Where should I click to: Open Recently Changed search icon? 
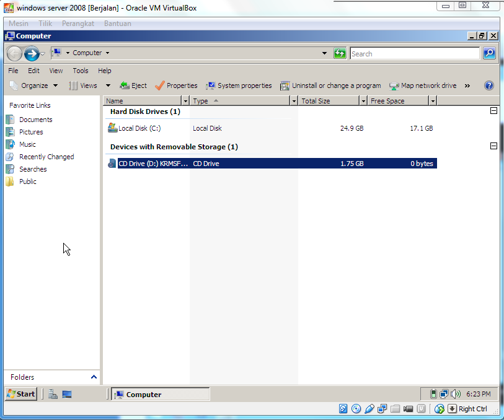click(10, 157)
